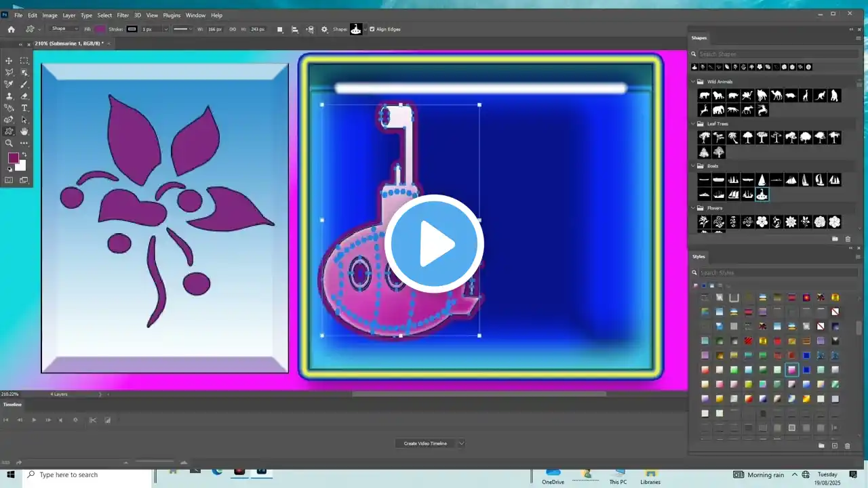This screenshot has height=488, width=868.
Task: Select the Custom Shape tool
Action: tap(9, 131)
